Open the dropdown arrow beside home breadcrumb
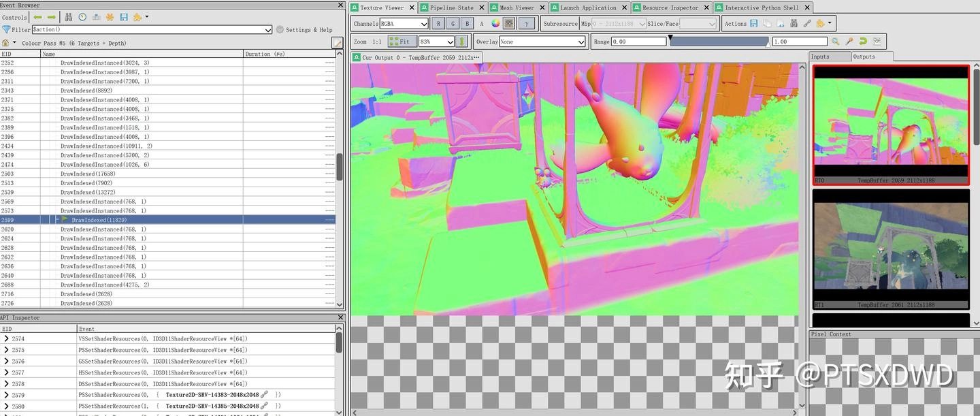Viewport: 980px width, 416px height. [x=14, y=43]
